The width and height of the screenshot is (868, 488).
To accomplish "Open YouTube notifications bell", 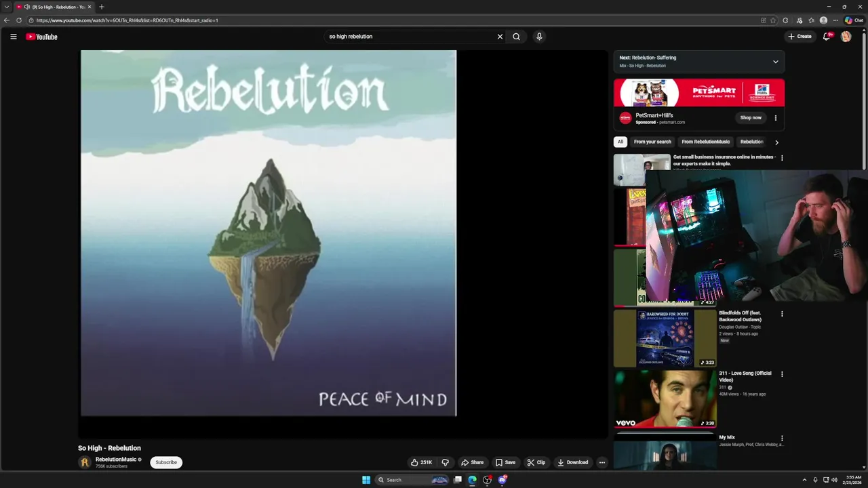I will pos(827,37).
